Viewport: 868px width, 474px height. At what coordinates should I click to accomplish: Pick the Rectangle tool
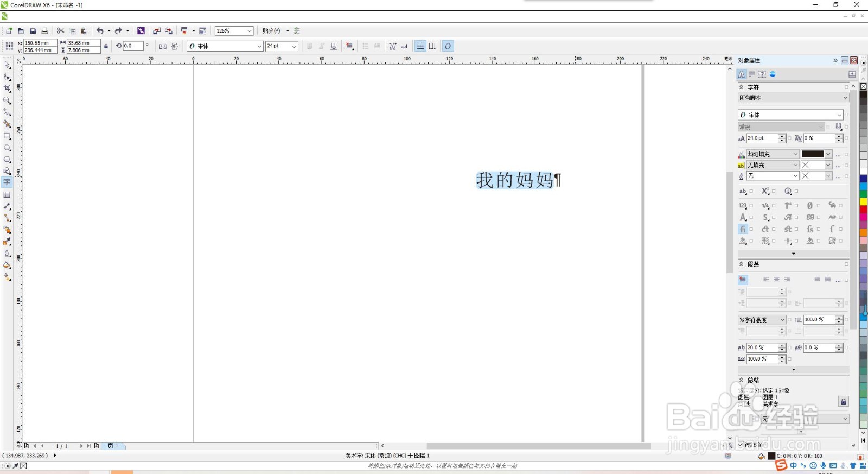pyautogui.click(x=7, y=136)
